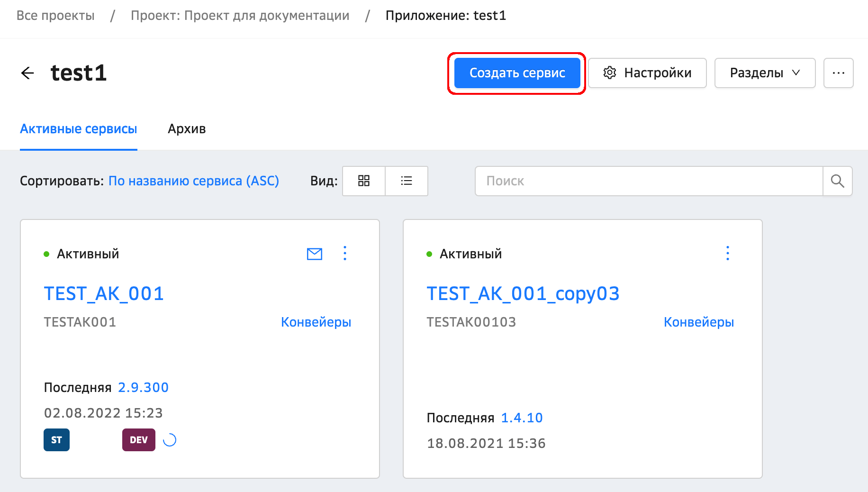Switch to the Архив tab

pyautogui.click(x=187, y=129)
